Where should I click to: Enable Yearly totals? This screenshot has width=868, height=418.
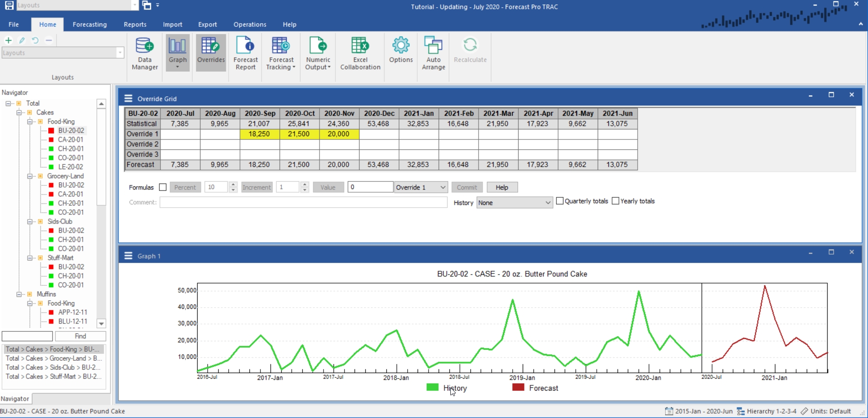point(616,201)
